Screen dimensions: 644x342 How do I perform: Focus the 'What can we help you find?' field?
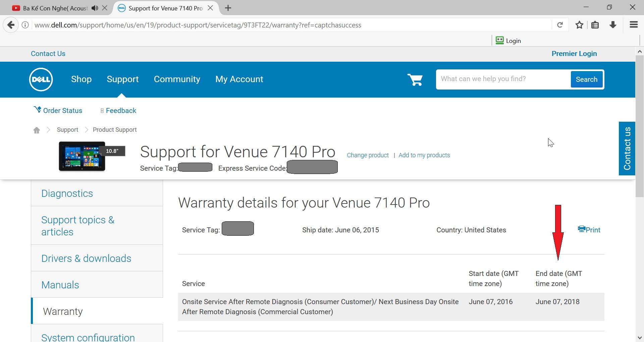503,79
